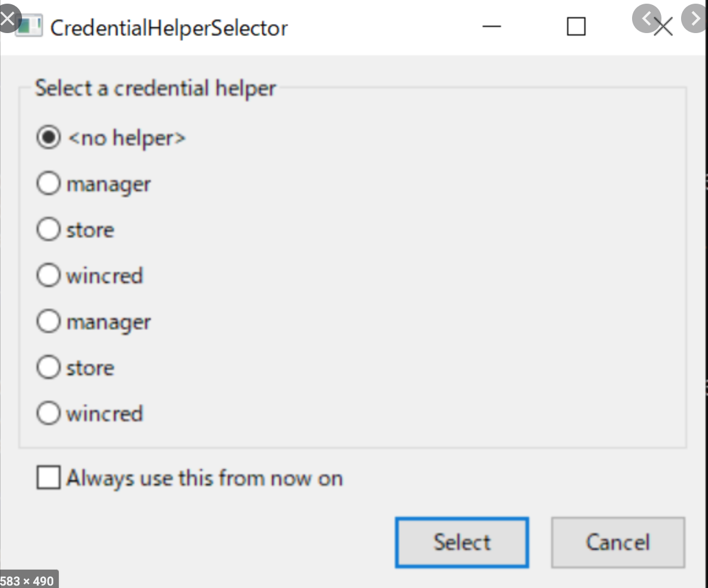Image resolution: width=708 pixels, height=588 pixels.
Task: Confirm choice with the Select button
Action: (462, 543)
